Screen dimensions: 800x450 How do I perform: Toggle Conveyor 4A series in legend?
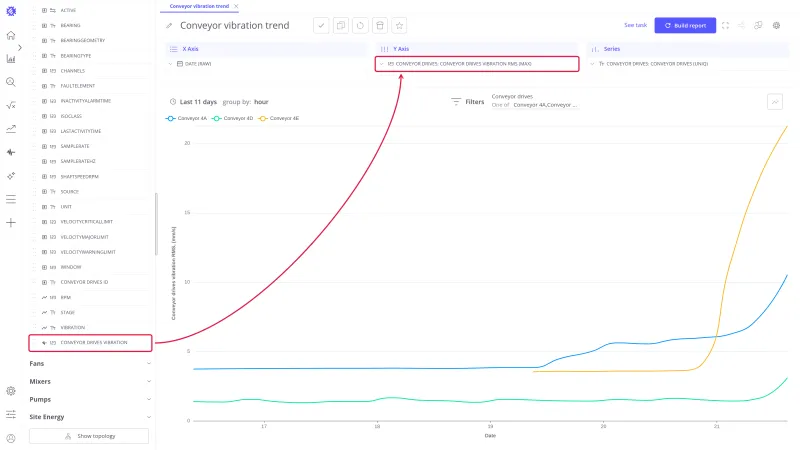tap(187, 118)
